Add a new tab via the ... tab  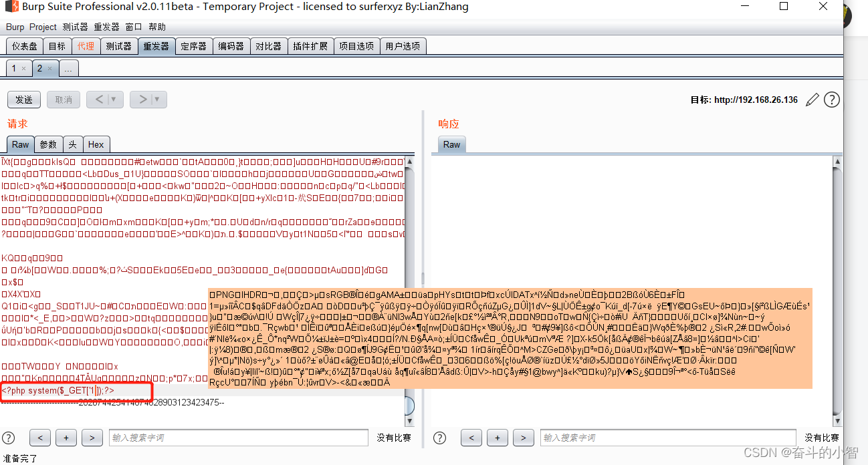pyautogui.click(x=69, y=69)
